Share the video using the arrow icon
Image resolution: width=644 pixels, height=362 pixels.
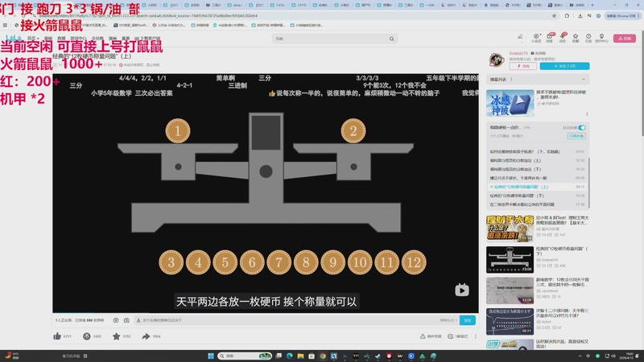(146, 336)
